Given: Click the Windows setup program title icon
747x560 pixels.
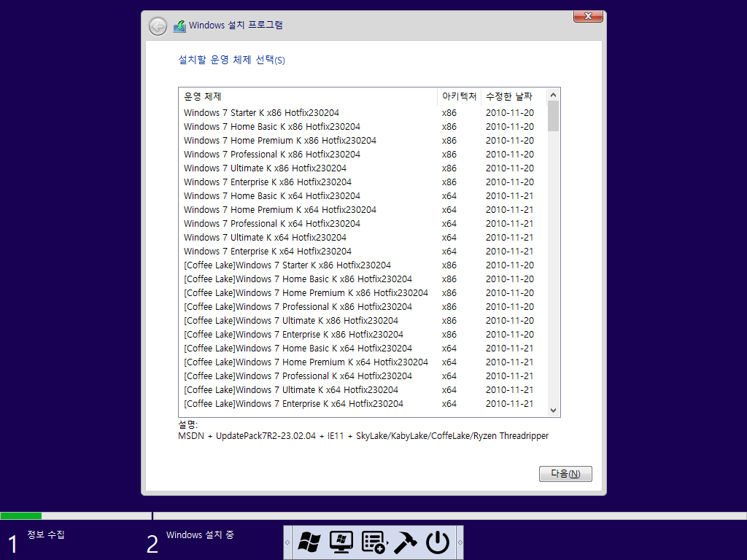Looking at the screenshot, I should click(179, 26).
